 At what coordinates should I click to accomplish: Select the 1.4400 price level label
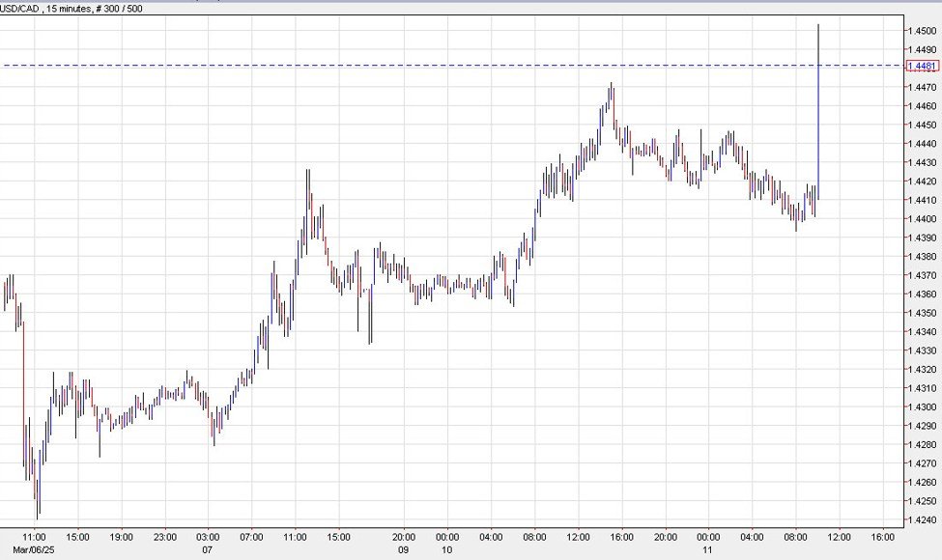pos(920,219)
